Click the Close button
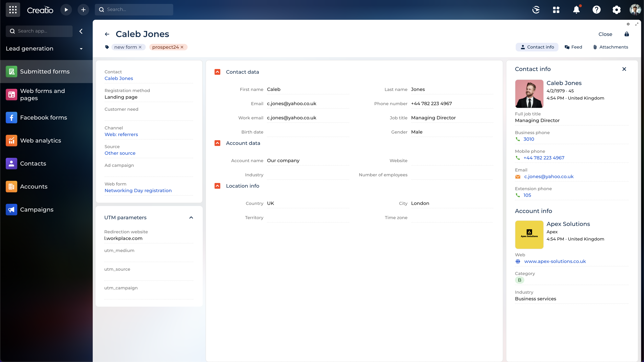 (605, 34)
